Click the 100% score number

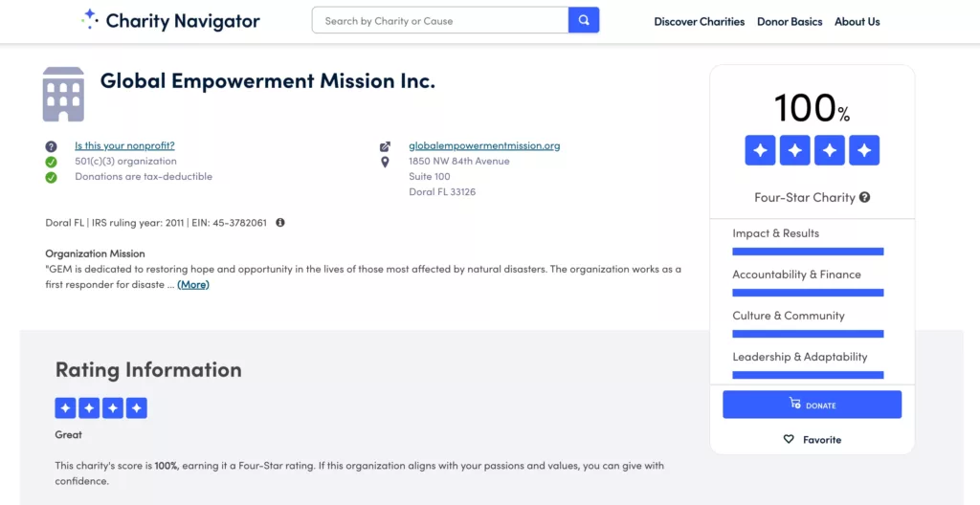(x=812, y=108)
